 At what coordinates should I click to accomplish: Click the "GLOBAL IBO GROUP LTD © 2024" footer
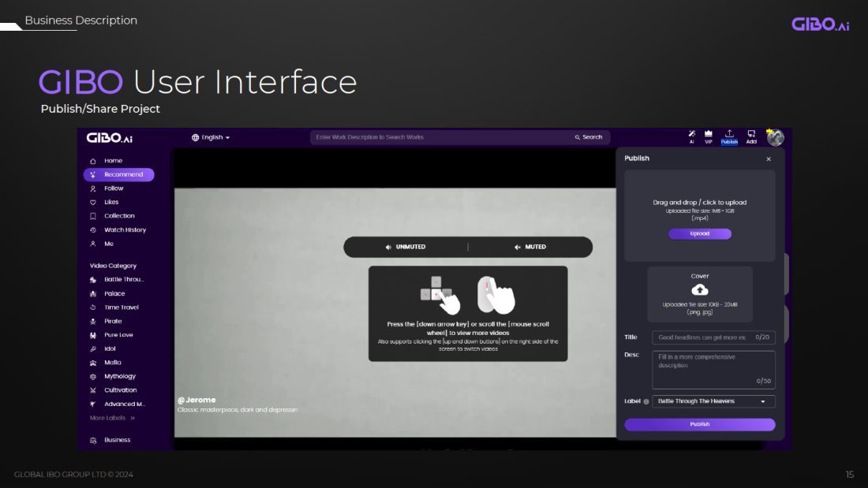[x=73, y=474]
